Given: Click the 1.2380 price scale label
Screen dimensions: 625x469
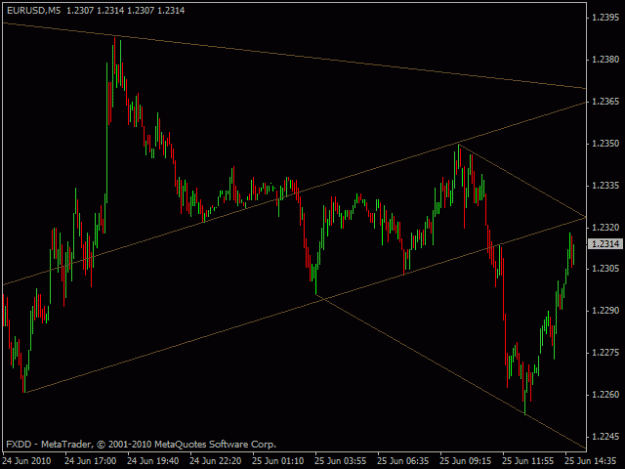Looking at the screenshot, I should [605, 60].
